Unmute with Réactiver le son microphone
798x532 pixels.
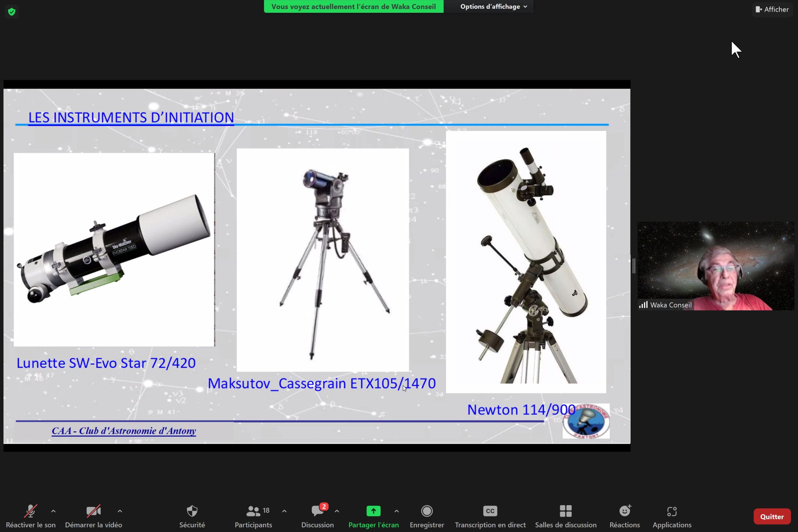[31, 516]
